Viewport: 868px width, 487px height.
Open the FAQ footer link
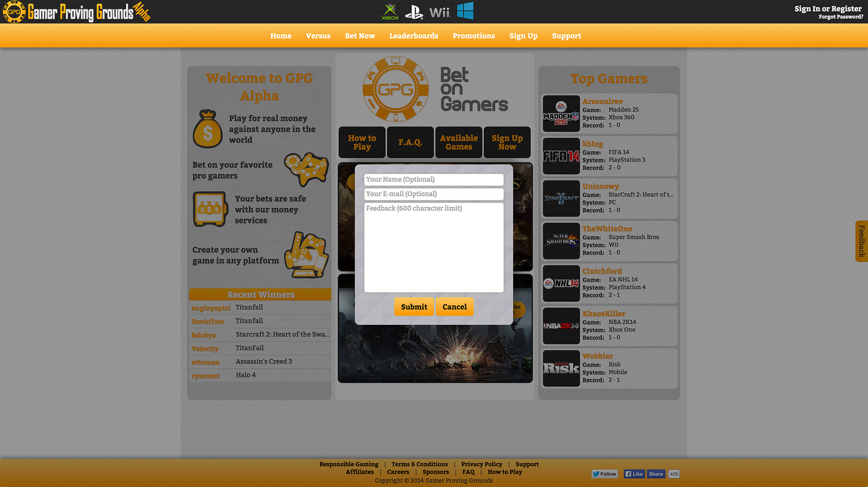468,472
